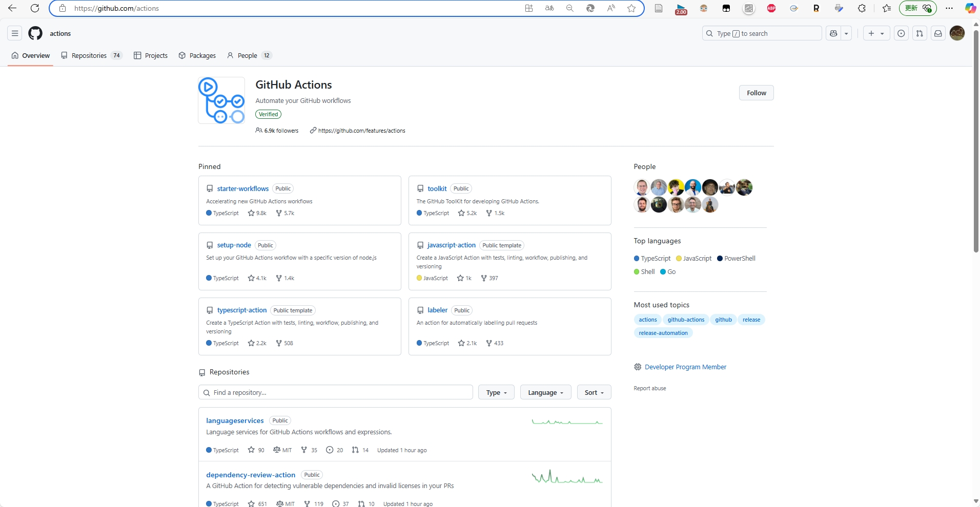Open the browser zoom magnifier icon
The width and height of the screenshot is (980, 507).
[x=570, y=8]
